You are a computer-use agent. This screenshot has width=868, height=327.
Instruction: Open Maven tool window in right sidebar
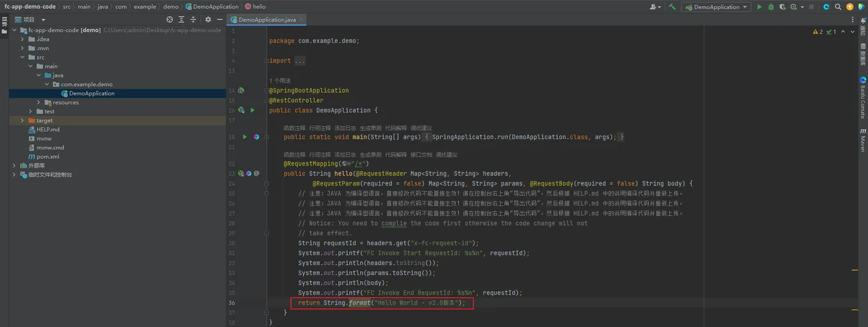click(x=862, y=141)
